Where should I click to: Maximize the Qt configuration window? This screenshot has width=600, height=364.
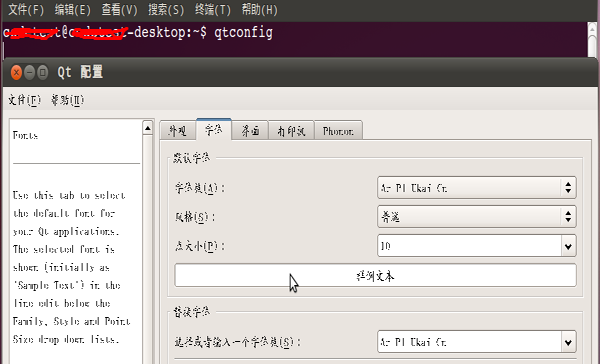click(43, 72)
